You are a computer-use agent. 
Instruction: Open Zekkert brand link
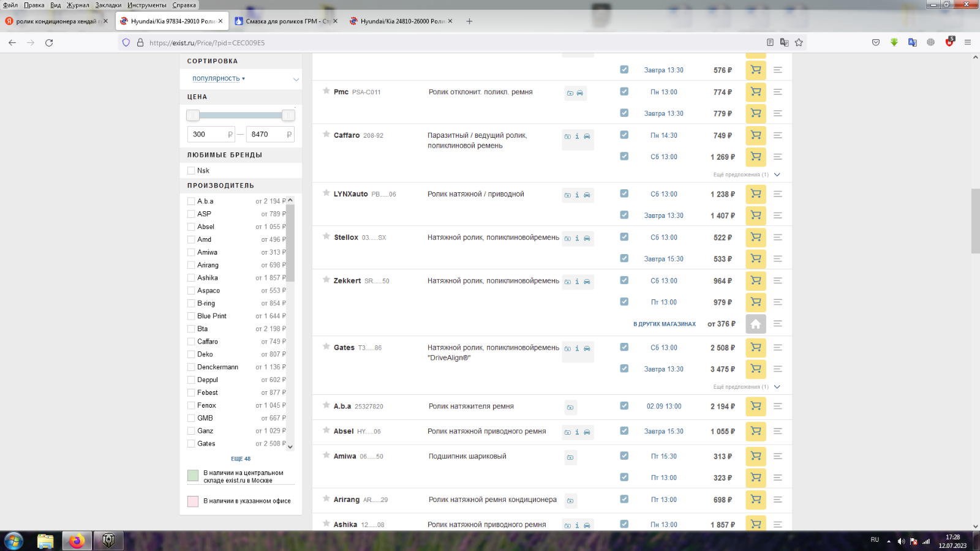(x=347, y=281)
